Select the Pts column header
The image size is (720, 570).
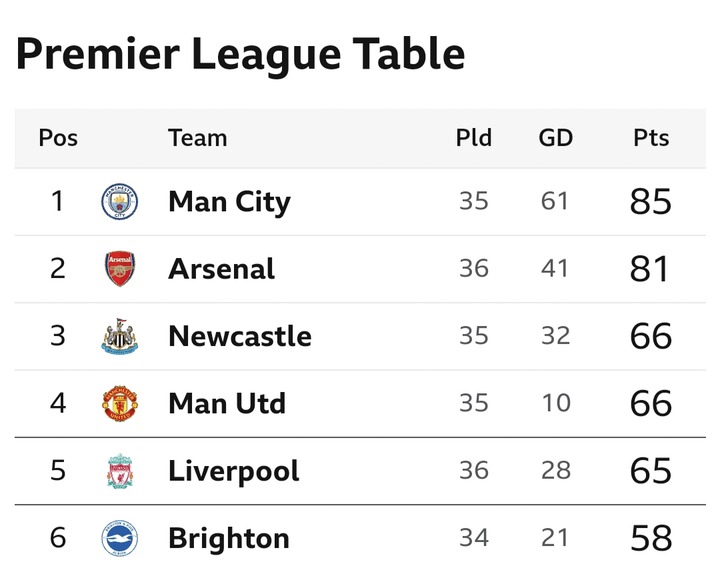(651, 138)
